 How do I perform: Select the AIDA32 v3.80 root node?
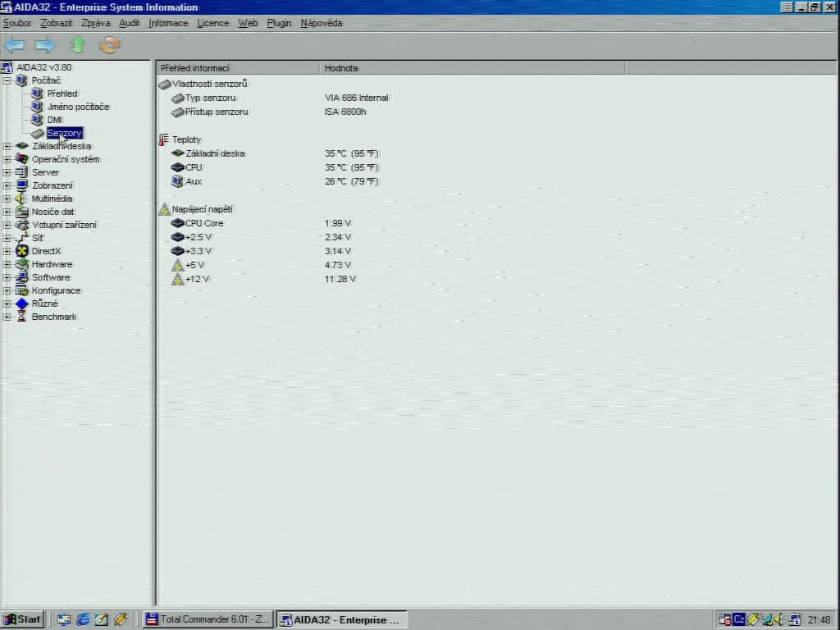[x=44, y=67]
